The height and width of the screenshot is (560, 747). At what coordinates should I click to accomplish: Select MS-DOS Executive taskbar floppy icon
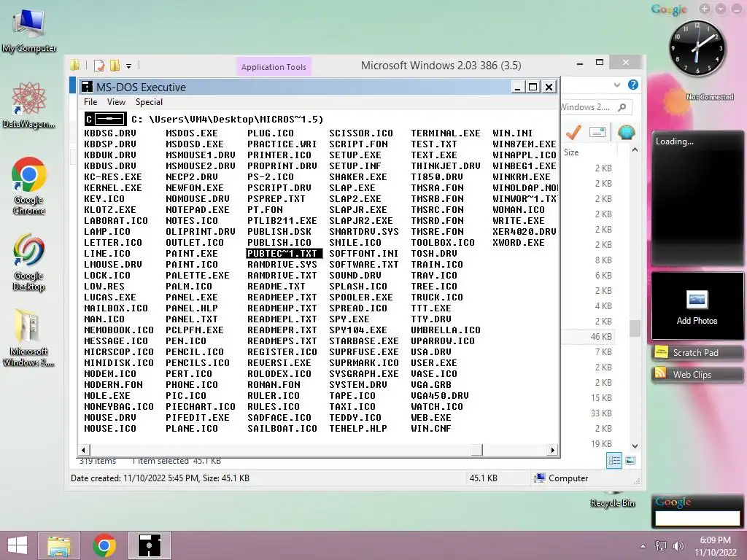(149, 545)
